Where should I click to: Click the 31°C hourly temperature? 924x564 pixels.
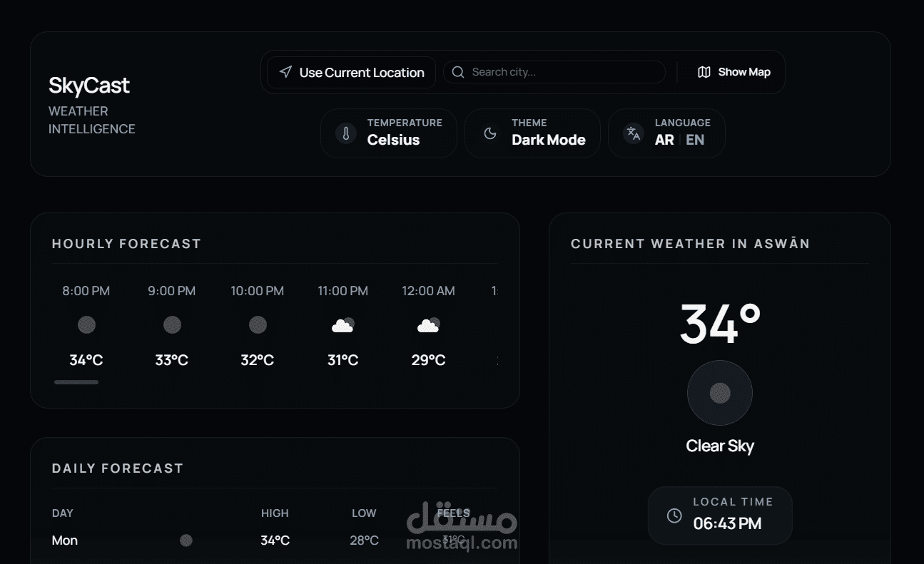point(343,360)
